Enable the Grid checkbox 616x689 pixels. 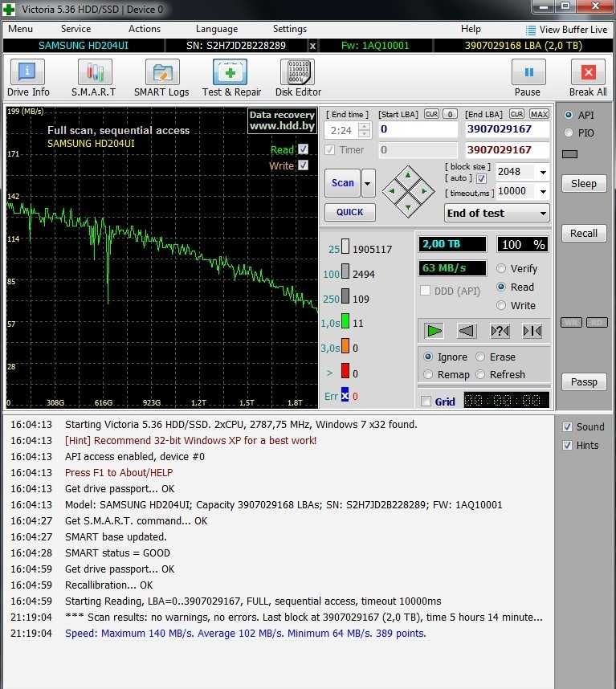click(x=426, y=402)
